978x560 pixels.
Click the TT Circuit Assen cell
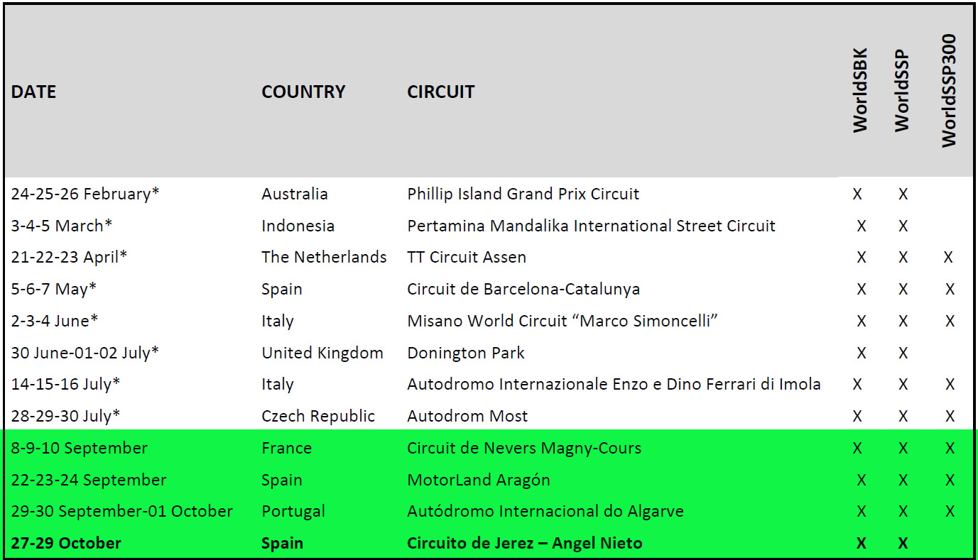[467, 257]
